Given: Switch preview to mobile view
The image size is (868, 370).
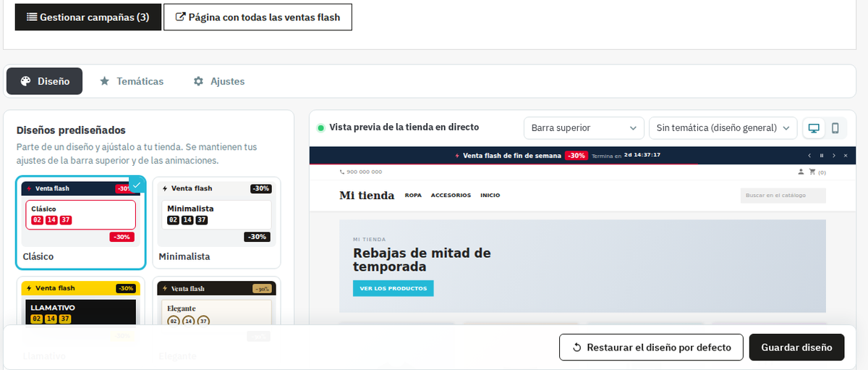Looking at the screenshot, I should pos(835,128).
